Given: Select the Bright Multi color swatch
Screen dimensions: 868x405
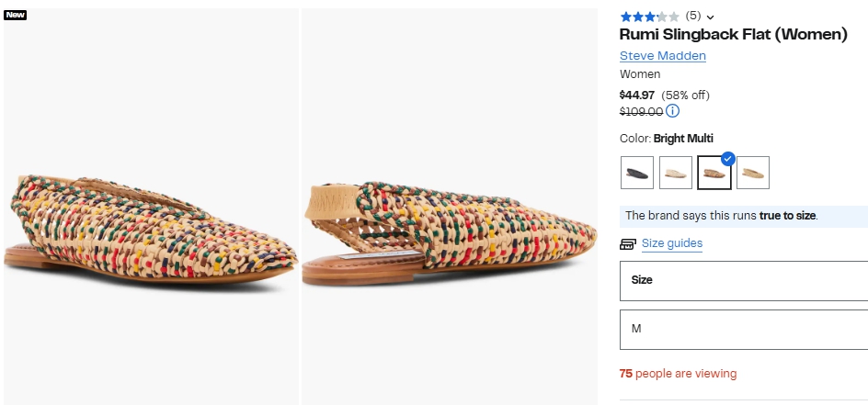Looking at the screenshot, I should coord(714,174).
